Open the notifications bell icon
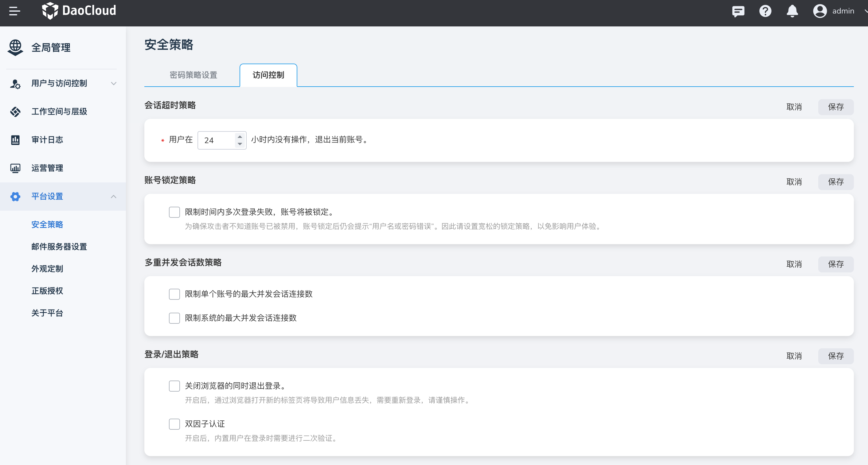 click(x=792, y=11)
